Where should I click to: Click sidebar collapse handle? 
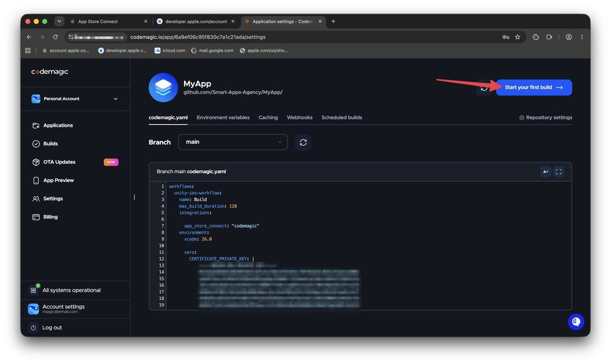[x=134, y=197]
